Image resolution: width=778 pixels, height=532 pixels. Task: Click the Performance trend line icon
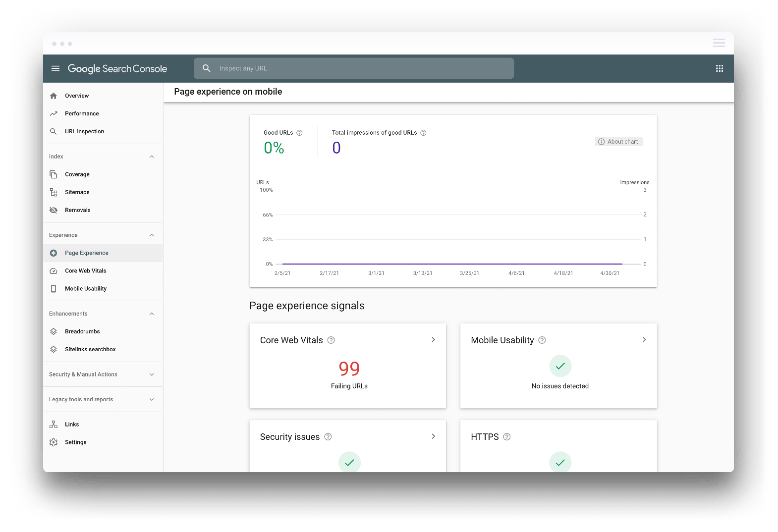(54, 113)
